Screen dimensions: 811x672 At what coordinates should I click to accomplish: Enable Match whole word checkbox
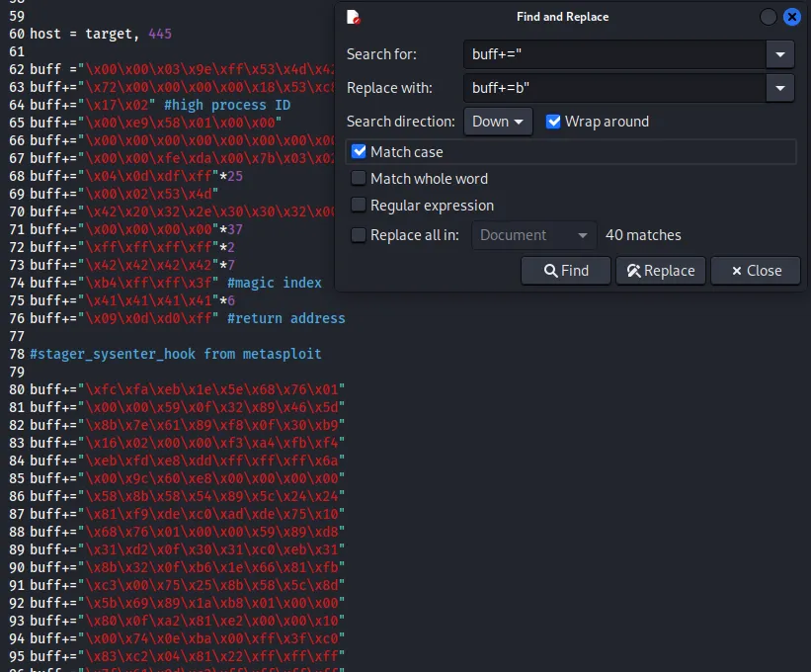pos(359,179)
